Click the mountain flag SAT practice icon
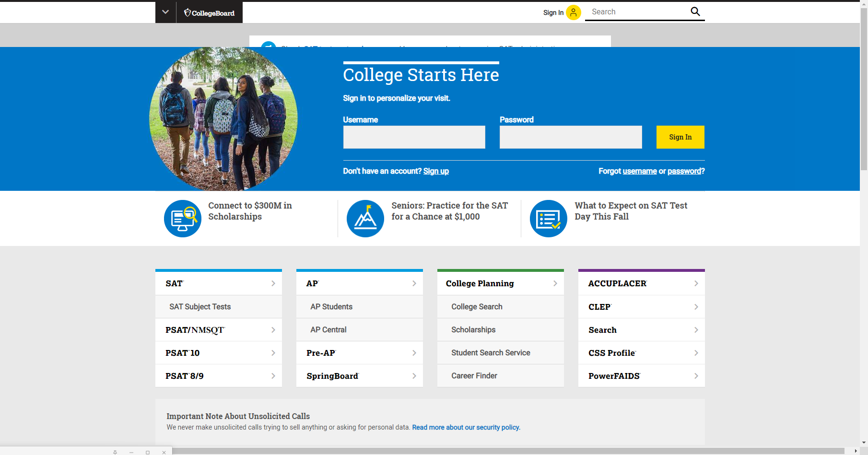 tap(365, 219)
